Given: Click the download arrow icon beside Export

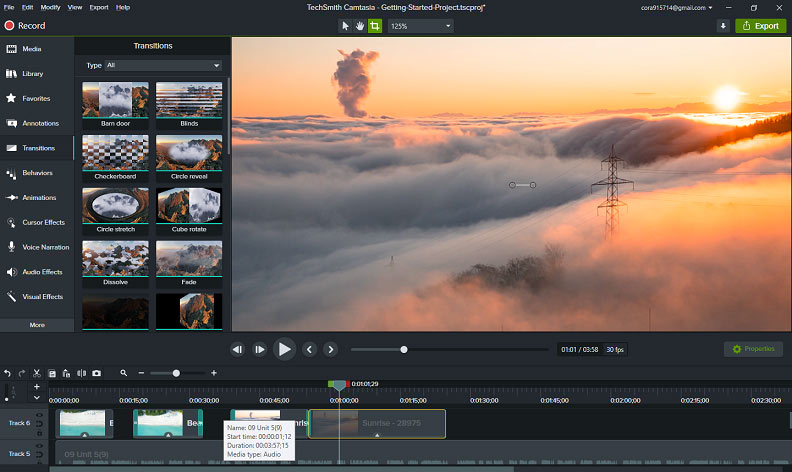Looking at the screenshot, I should [x=723, y=26].
